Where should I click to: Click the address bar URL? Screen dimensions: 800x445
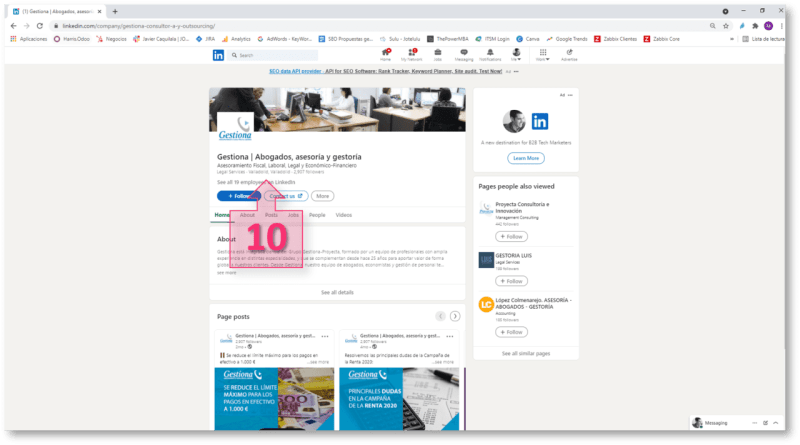[x=139, y=26]
